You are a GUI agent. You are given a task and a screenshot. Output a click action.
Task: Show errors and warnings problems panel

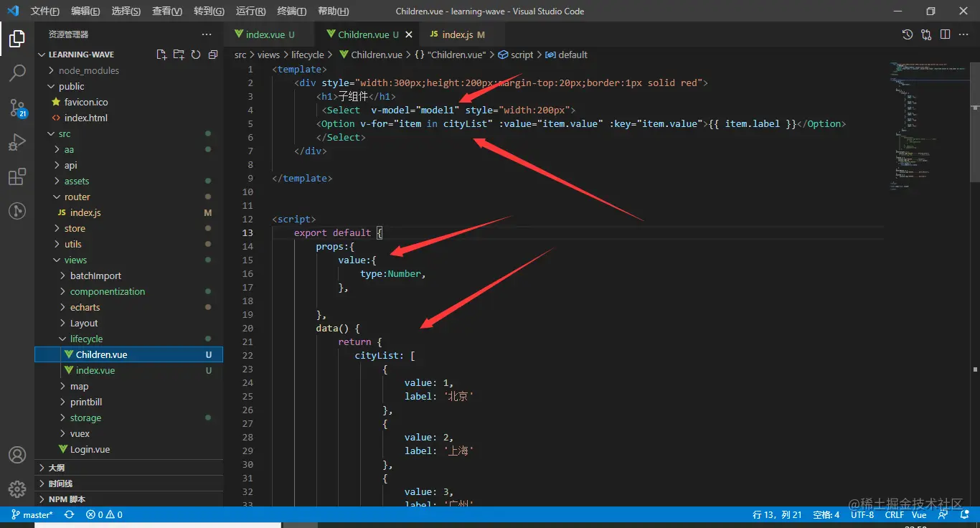104,514
